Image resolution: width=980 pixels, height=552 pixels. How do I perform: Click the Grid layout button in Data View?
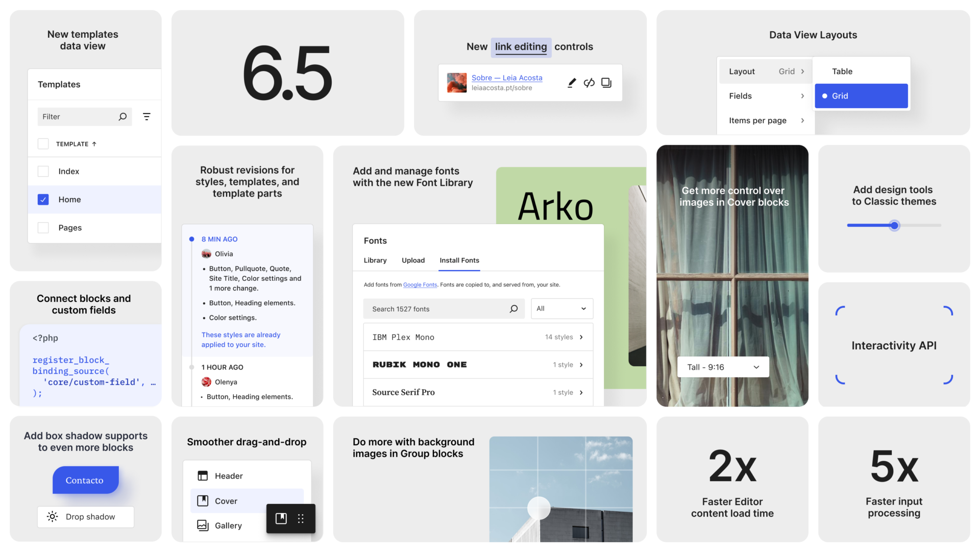pyautogui.click(x=862, y=95)
